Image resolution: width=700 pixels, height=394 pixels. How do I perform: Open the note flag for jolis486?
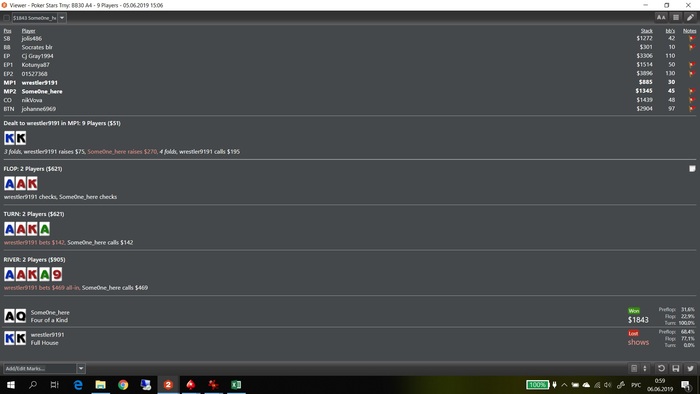(692, 38)
